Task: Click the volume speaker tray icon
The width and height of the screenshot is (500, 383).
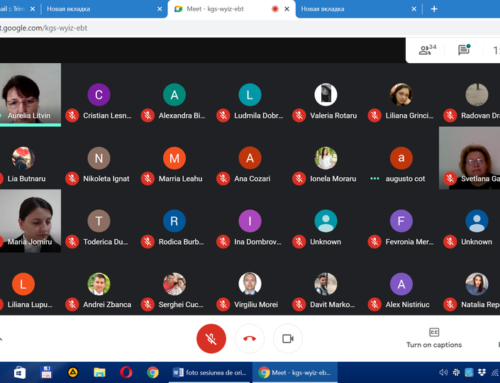Action: tap(443, 372)
